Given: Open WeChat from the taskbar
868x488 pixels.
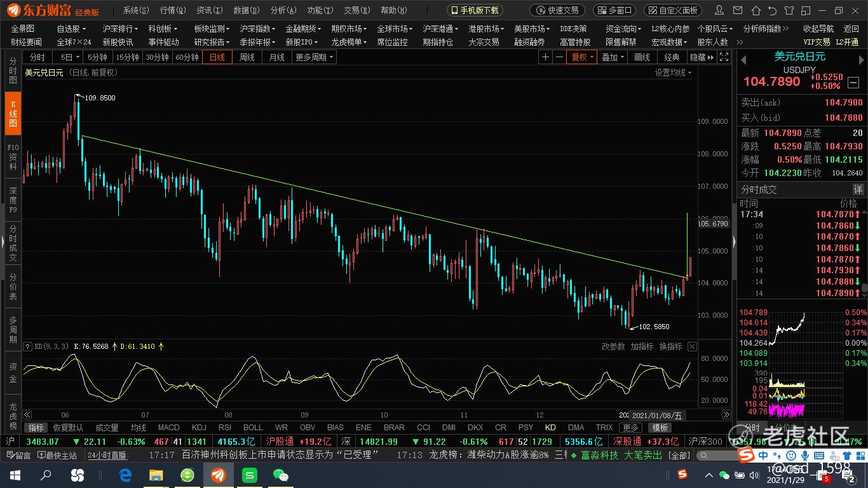Looking at the screenshot, I should pos(281,475).
